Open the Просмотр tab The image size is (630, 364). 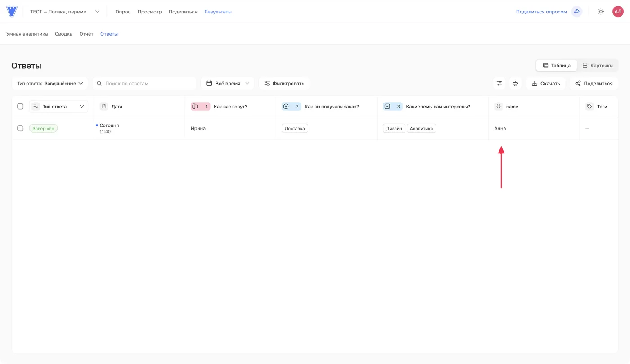click(x=149, y=12)
